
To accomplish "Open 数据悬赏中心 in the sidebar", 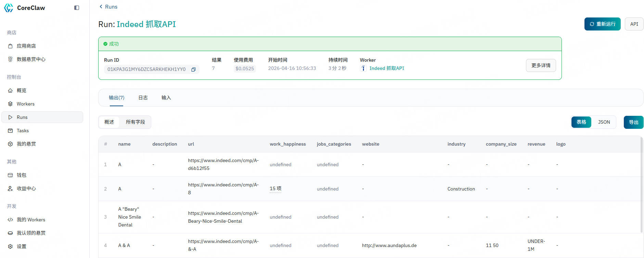I will [x=31, y=59].
